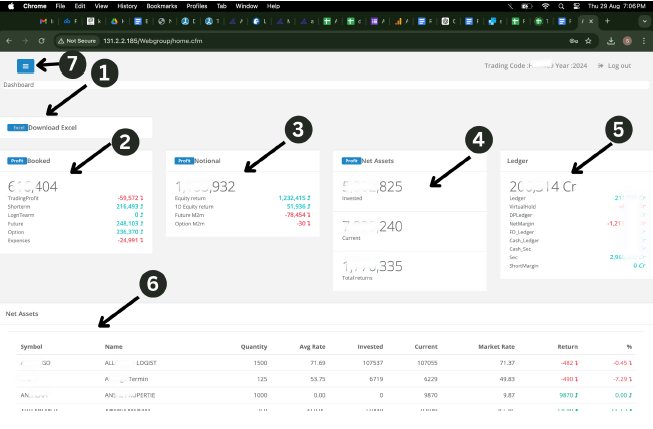The height and width of the screenshot is (429, 653).
Task: Reload the page with browser refresh icon
Action: [x=41, y=40]
